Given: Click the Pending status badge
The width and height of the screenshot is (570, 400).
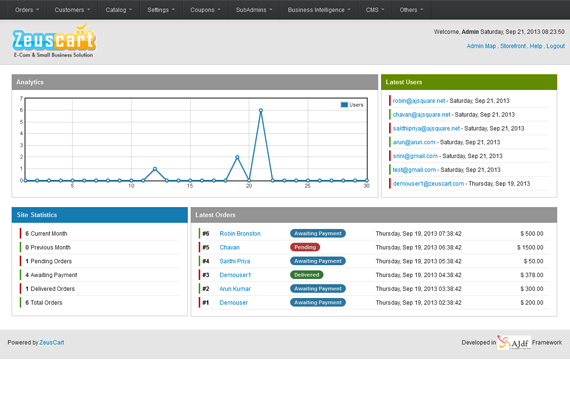Looking at the screenshot, I should pos(305,247).
